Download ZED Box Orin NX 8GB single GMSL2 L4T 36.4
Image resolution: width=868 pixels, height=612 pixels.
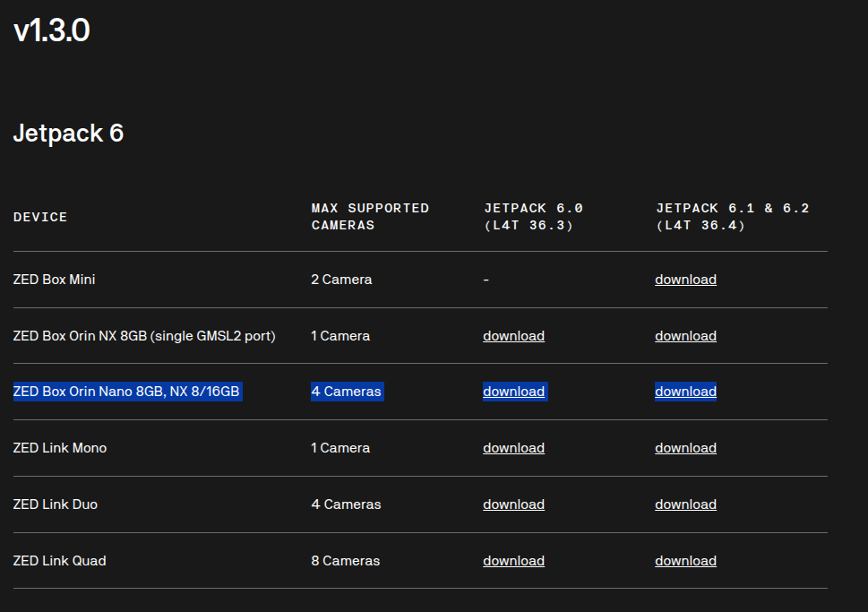(x=685, y=336)
